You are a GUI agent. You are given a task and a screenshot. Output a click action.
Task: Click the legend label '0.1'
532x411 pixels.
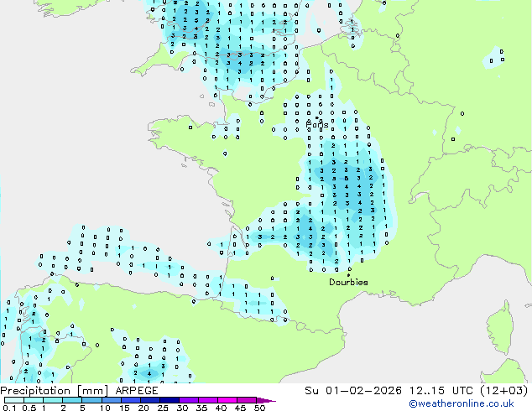click(10, 408)
